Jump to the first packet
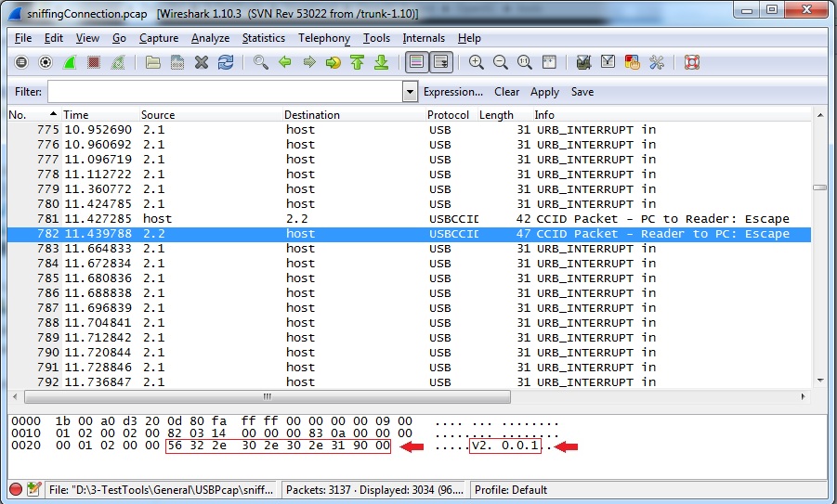This screenshot has height=504, width=837. click(357, 62)
